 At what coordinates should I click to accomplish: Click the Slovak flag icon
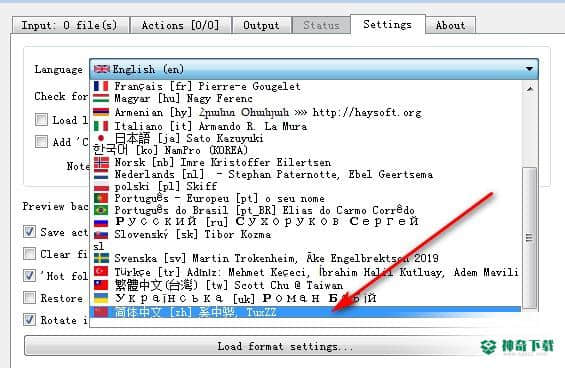[x=101, y=235]
